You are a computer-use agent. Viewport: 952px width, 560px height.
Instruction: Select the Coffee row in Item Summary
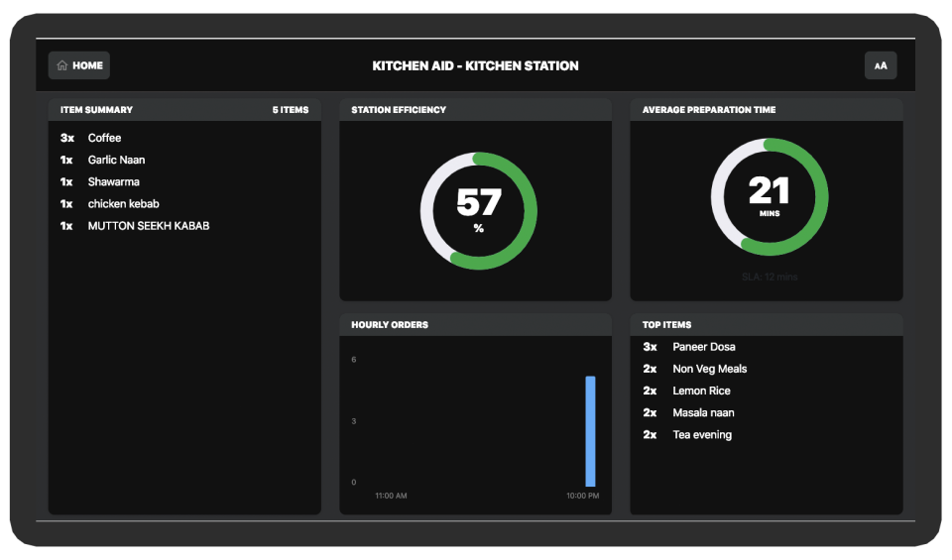(184, 138)
